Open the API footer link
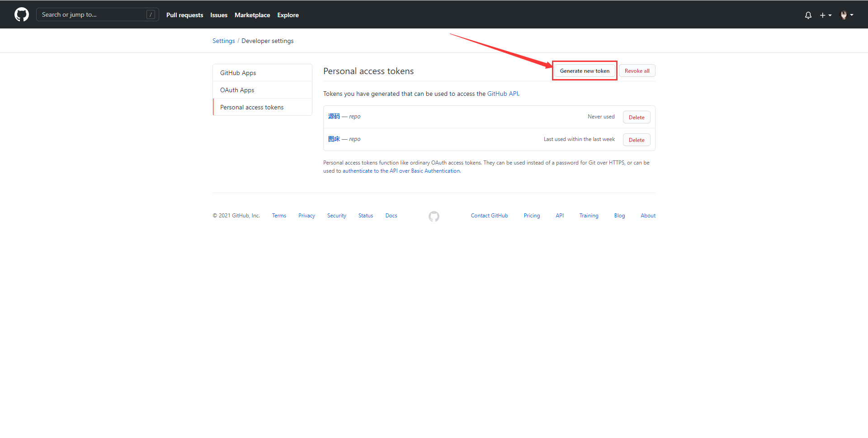Image resolution: width=868 pixels, height=438 pixels. 560,216
